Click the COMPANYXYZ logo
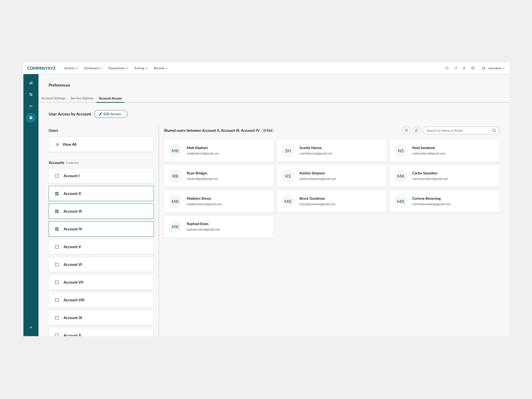This screenshot has width=532, height=399. click(x=41, y=68)
